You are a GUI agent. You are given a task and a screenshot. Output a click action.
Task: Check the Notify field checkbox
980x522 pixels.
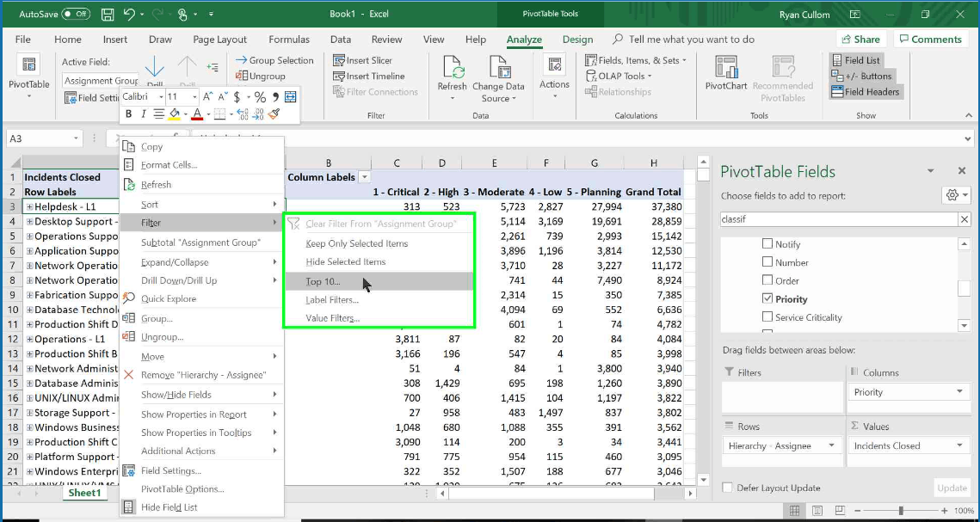coord(767,244)
